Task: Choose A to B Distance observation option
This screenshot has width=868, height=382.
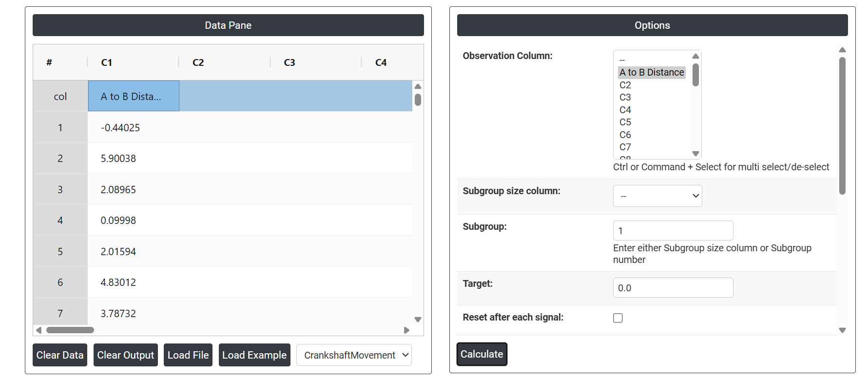Action: point(652,72)
